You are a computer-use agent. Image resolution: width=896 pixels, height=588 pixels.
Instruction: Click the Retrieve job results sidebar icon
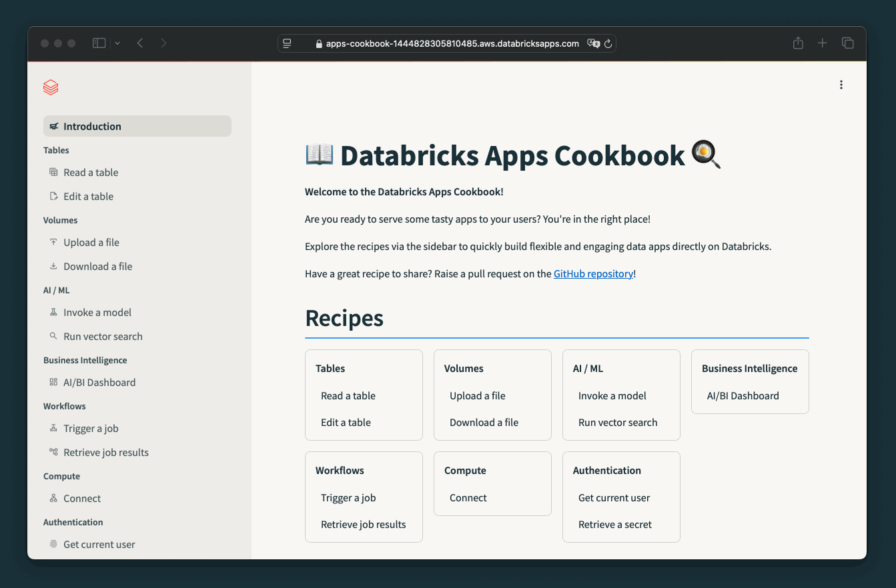coord(53,452)
